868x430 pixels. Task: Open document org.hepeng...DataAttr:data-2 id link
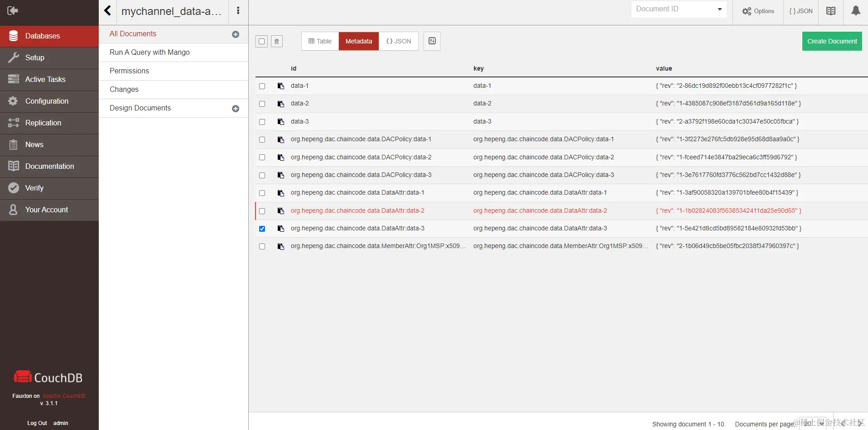pyautogui.click(x=357, y=210)
